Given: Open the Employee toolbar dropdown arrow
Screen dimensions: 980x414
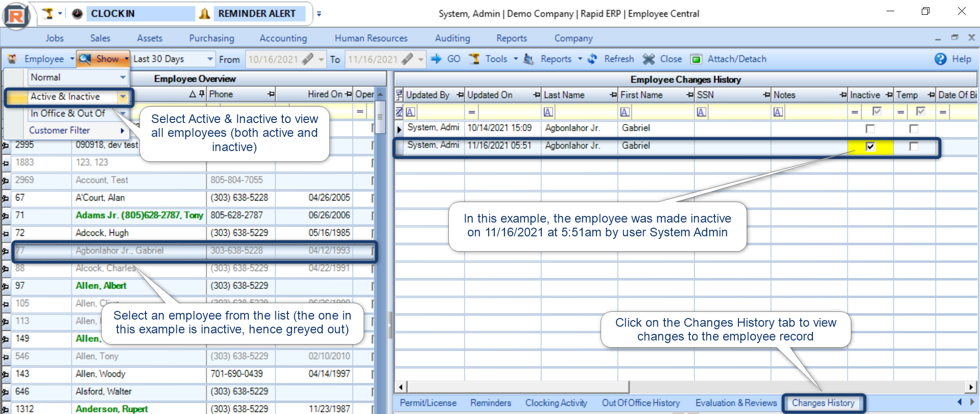Looking at the screenshot, I should 72,59.
